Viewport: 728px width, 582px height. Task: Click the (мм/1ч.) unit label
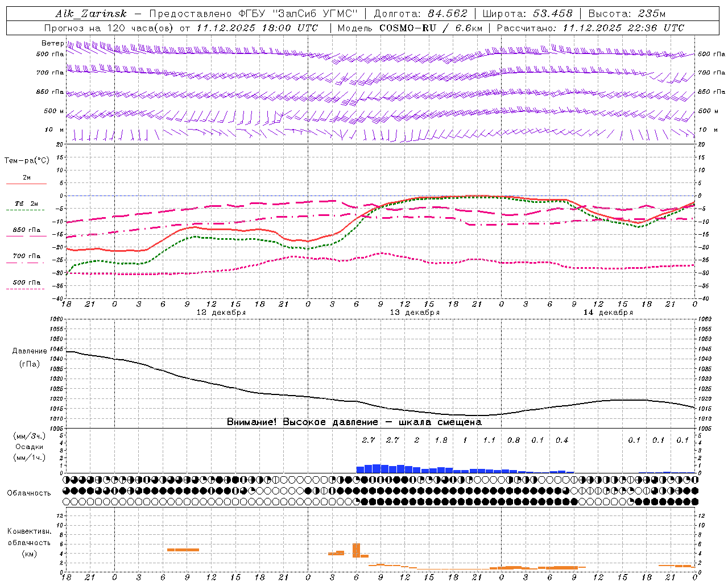(30, 458)
